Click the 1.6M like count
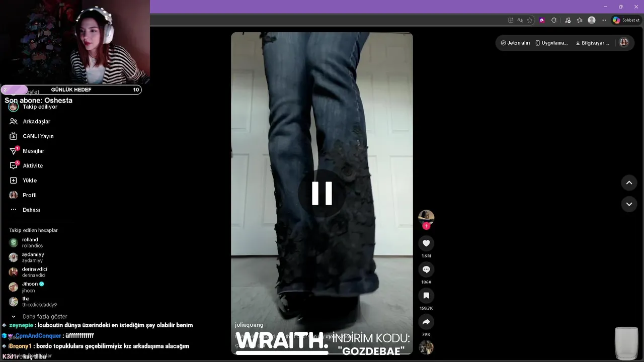This screenshot has width=644, height=362. pyautogui.click(x=426, y=256)
